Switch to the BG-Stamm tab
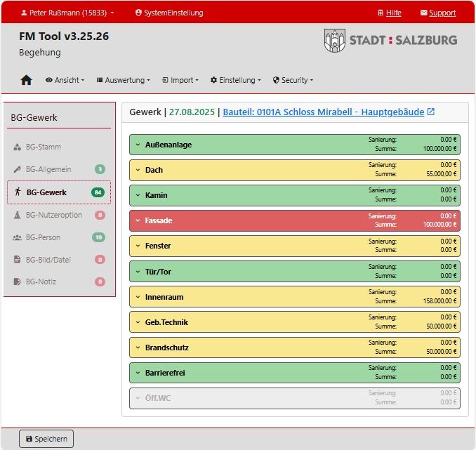 point(59,147)
